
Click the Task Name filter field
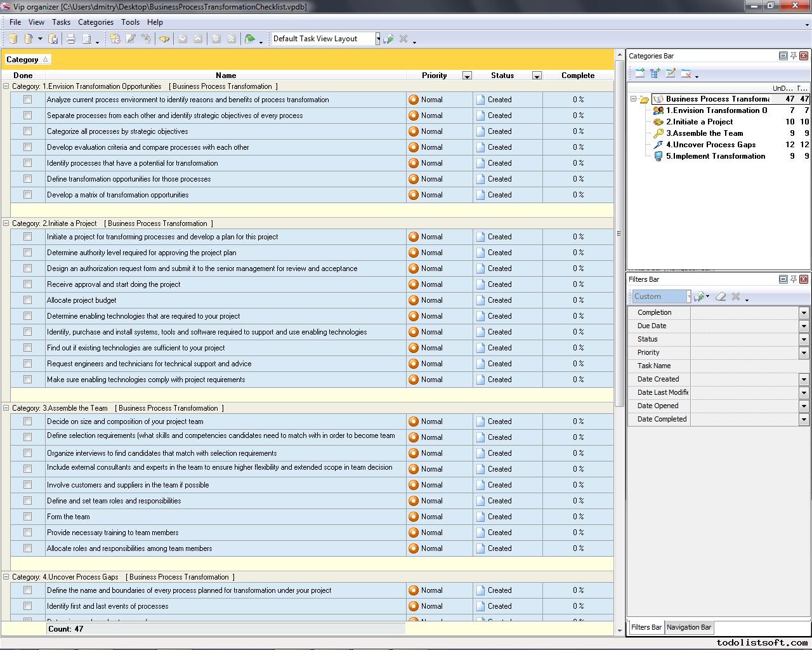click(749, 366)
